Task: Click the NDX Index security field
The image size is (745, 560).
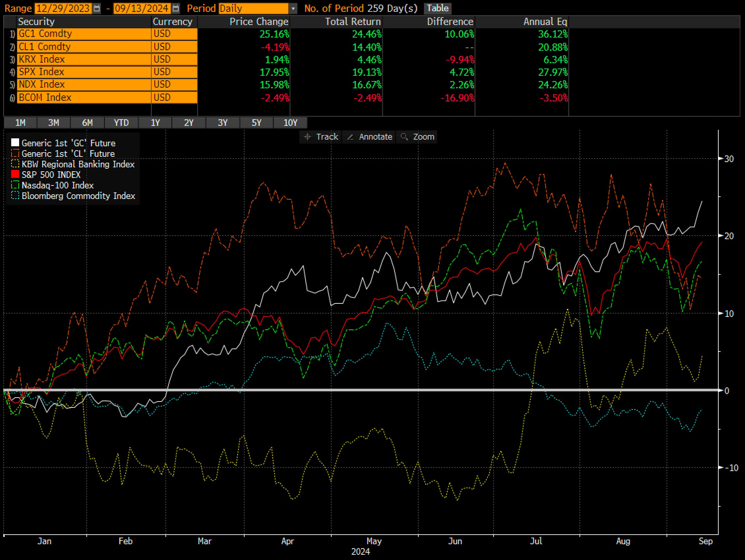Action: point(84,84)
